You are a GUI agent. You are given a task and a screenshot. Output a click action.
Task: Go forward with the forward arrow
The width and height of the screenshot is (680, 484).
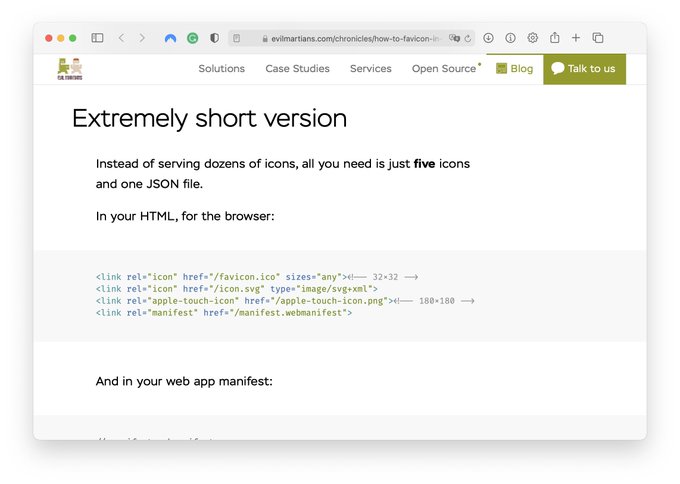tap(142, 38)
